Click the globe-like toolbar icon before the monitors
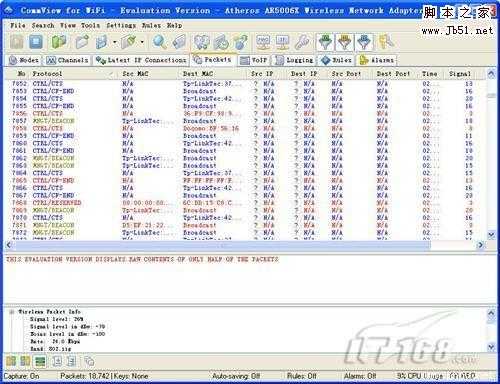This screenshot has width=500, height=384. (241, 42)
